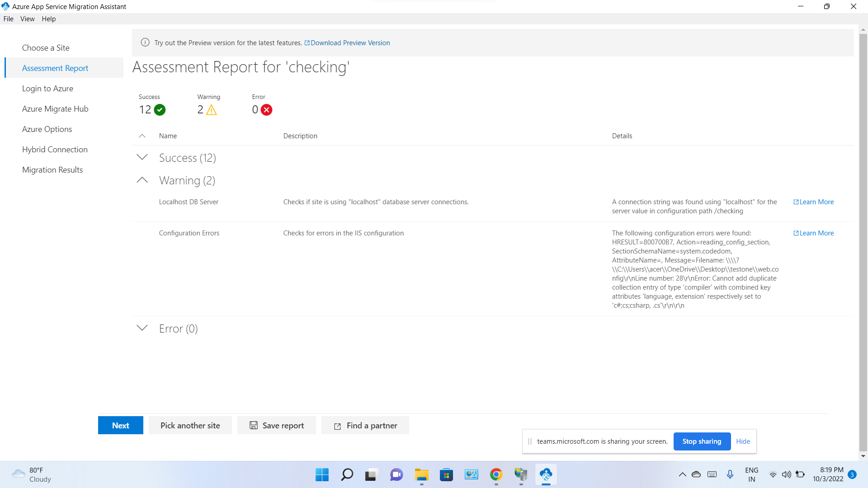This screenshot has width=868, height=488.
Task: Expand the Success (12) section
Action: 142,157
